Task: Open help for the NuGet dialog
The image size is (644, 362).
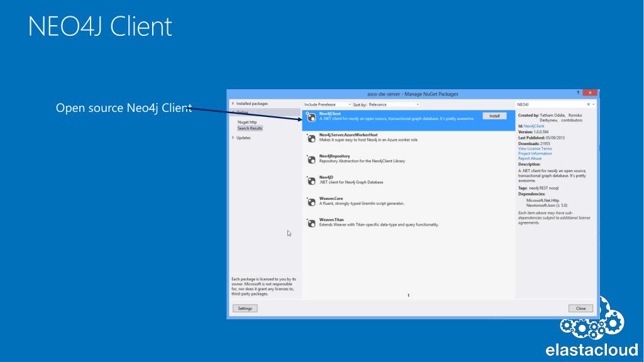Action: (578, 93)
